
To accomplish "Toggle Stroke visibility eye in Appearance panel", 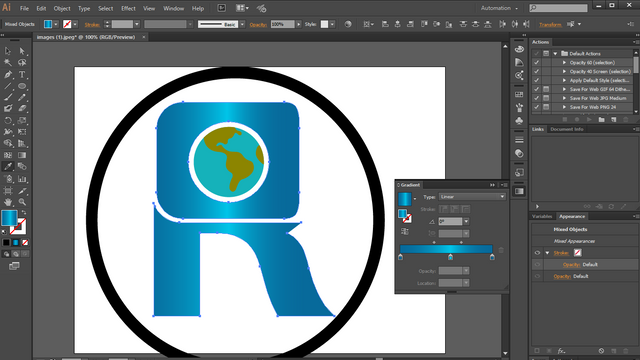I will 537,253.
